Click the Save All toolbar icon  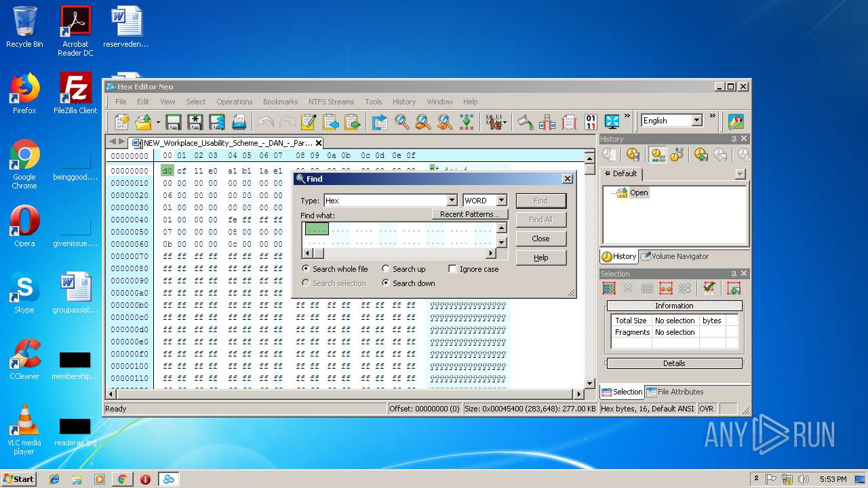(217, 122)
